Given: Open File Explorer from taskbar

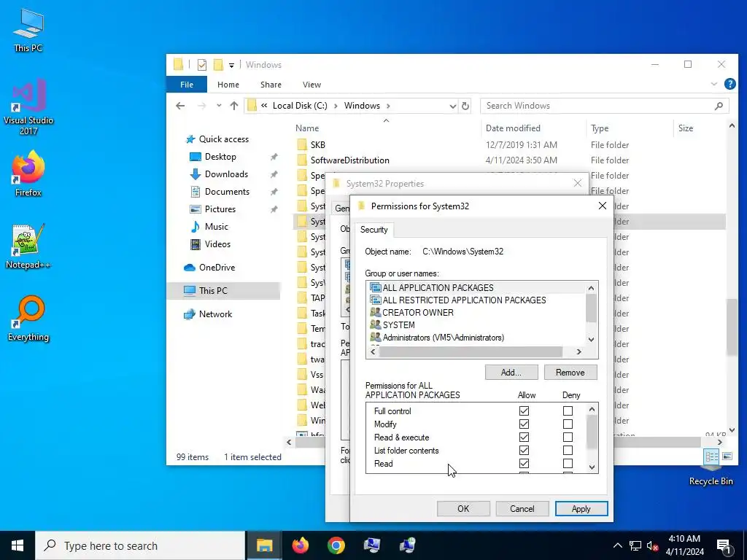Looking at the screenshot, I should coord(264,545).
